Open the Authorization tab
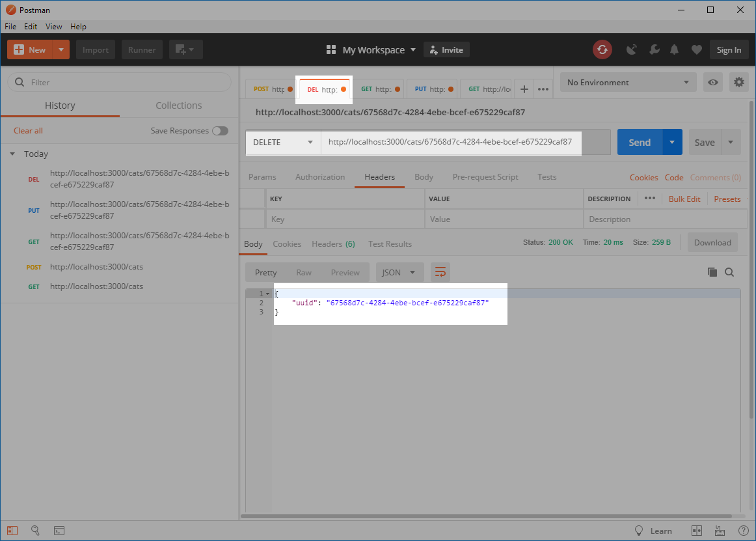This screenshot has width=756, height=541. [320, 177]
